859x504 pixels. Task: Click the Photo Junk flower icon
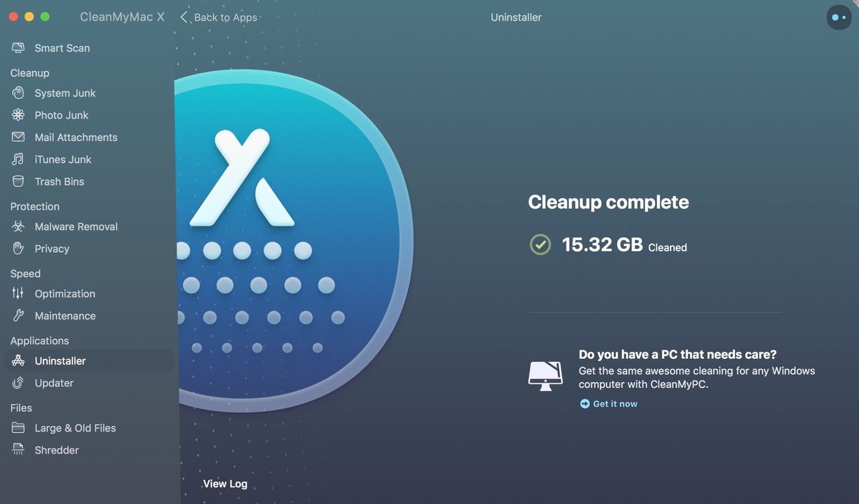tap(18, 115)
